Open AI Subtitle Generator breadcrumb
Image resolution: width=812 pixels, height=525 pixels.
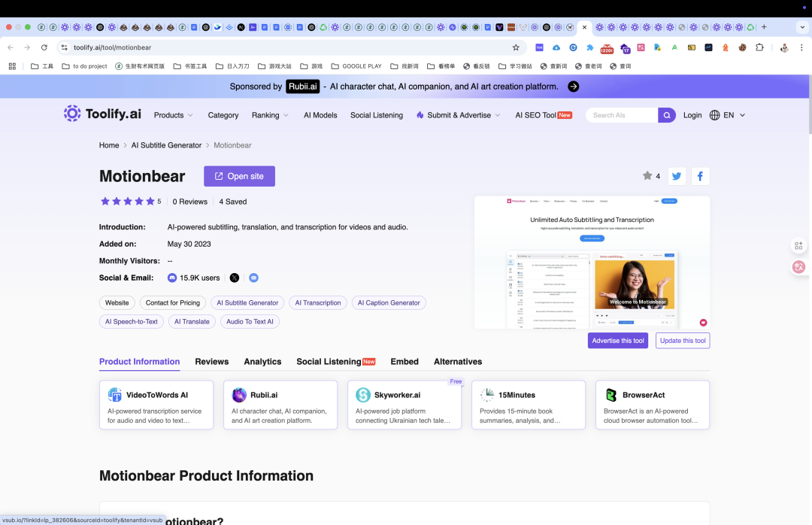point(166,145)
